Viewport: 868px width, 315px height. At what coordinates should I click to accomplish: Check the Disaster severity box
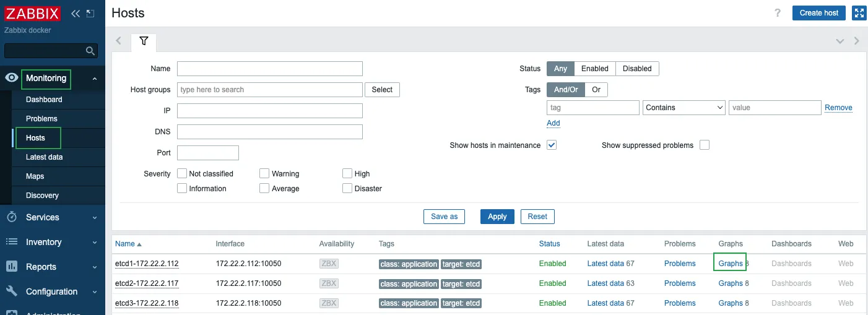347,188
